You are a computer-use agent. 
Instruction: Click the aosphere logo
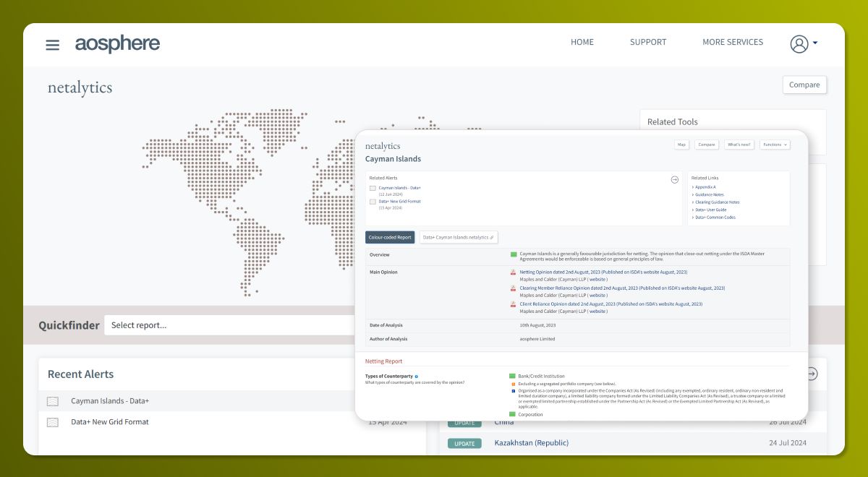(x=117, y=43)
